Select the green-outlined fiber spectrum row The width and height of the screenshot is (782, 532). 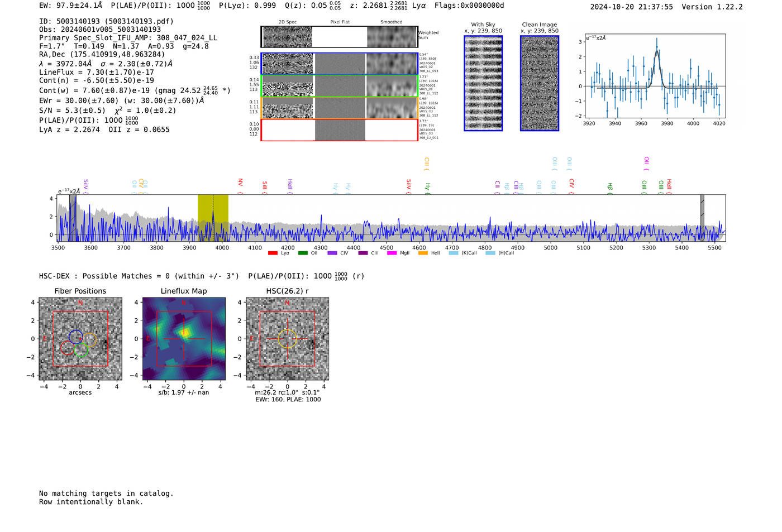pos(340,86)
